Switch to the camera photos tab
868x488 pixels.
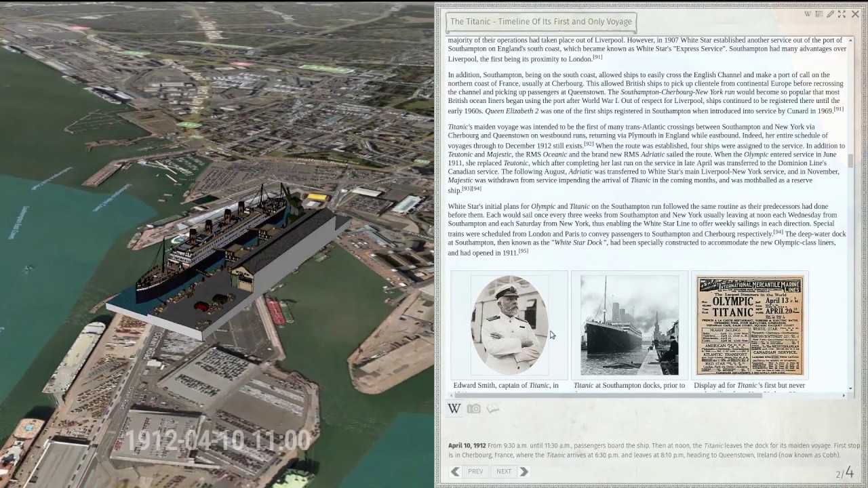(x=473, y=409)
